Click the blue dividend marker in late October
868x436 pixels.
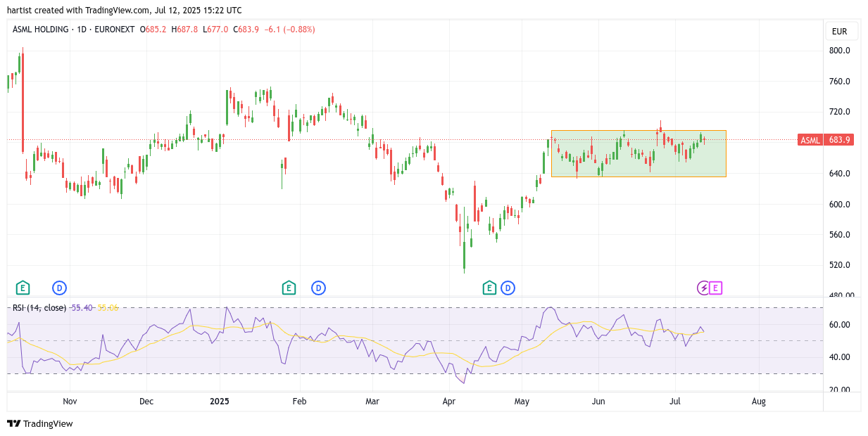pyautogui.click(x=60, y=288)
